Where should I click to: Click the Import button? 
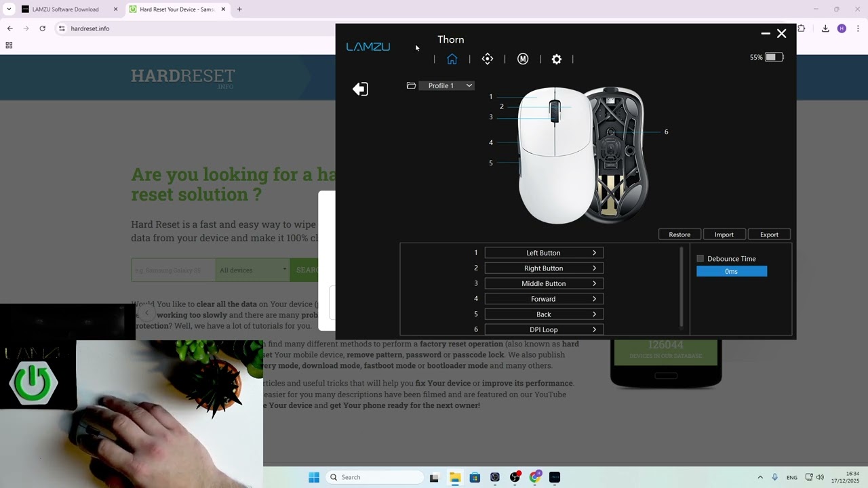724,235
